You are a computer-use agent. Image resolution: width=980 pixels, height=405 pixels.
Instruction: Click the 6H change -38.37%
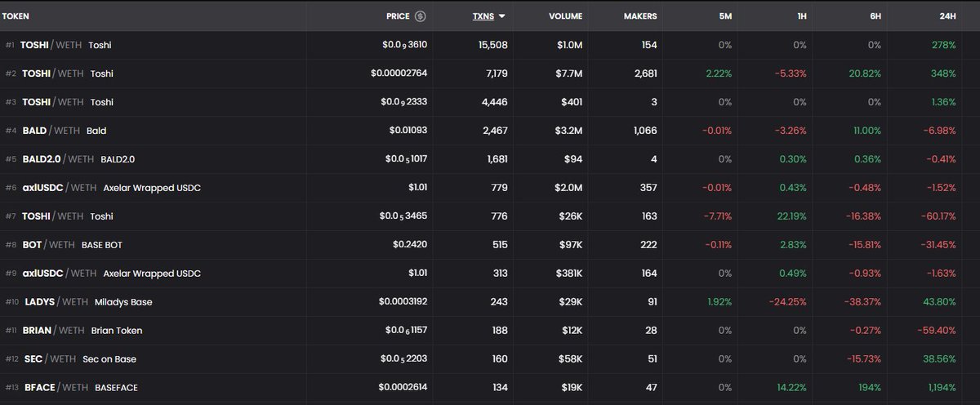pos(863,302)
